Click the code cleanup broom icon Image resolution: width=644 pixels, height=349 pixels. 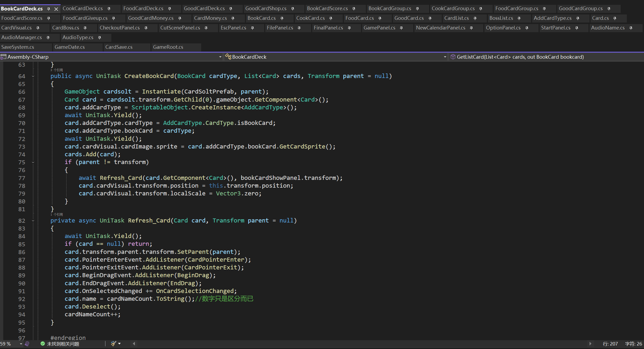pos(113,344)
